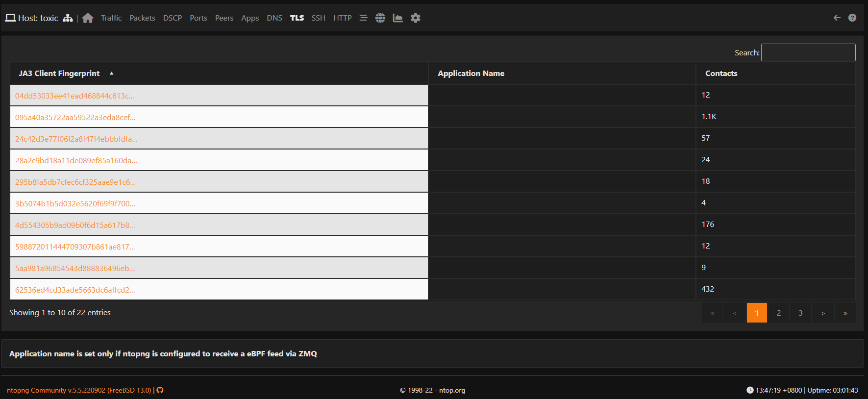Sort by the Contacts column
Viewport: 868px width, 399px height.
tap(775, 74)
